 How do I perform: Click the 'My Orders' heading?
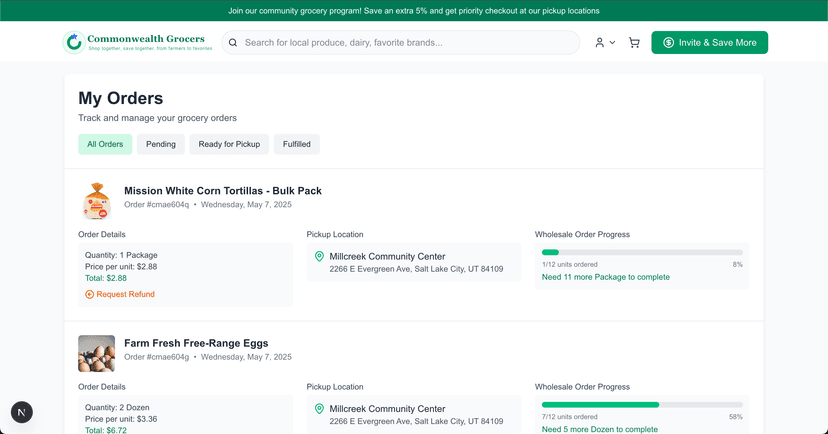pos(121,98)
